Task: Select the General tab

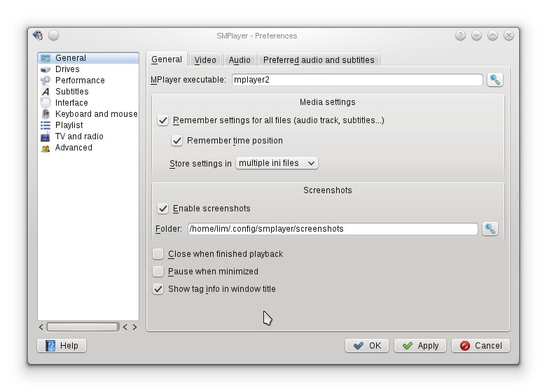Action: point(167,59)
